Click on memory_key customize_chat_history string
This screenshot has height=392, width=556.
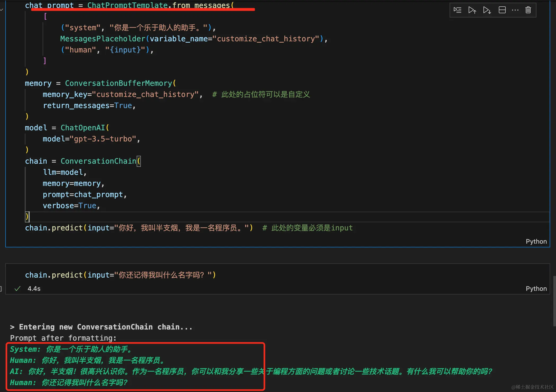pos(147,95)
